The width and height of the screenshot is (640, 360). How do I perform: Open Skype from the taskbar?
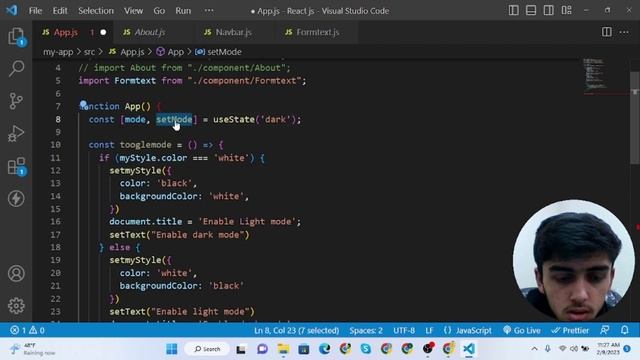pos(366,349)
